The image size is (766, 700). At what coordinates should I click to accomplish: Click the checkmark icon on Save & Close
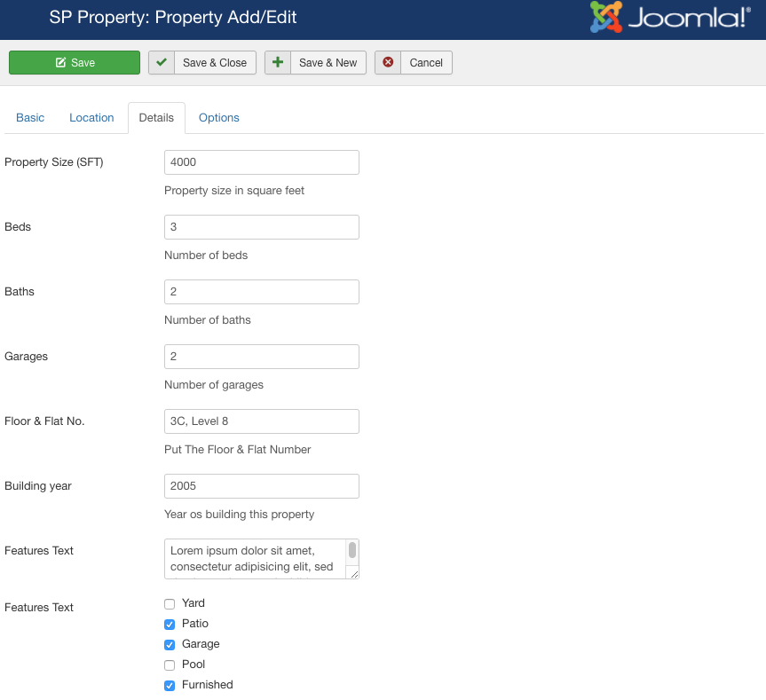coord(161,63)
